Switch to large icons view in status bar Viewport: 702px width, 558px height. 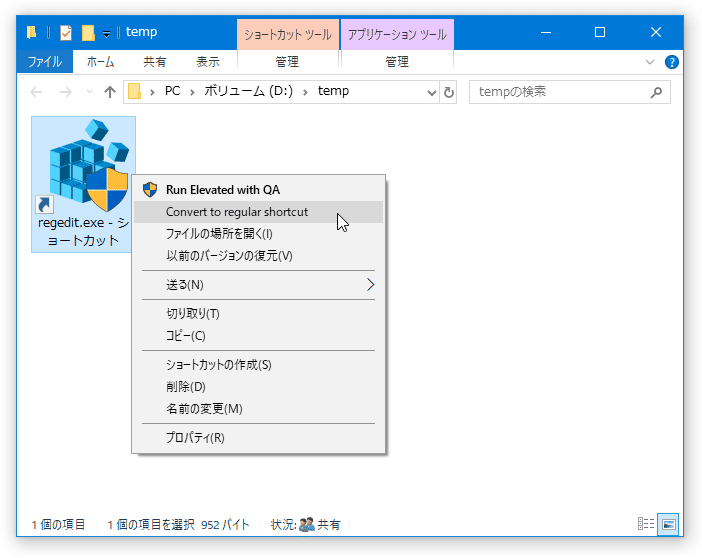668,524
